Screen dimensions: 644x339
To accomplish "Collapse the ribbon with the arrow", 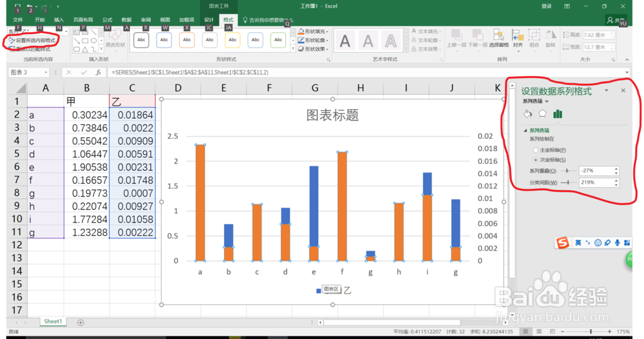I will [627, 59].
